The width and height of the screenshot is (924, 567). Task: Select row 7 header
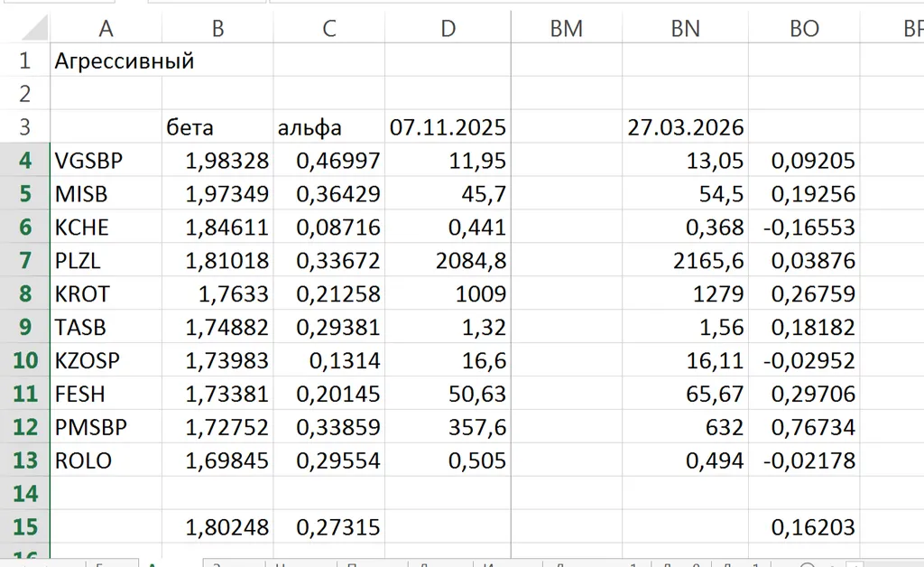[24, 260]
